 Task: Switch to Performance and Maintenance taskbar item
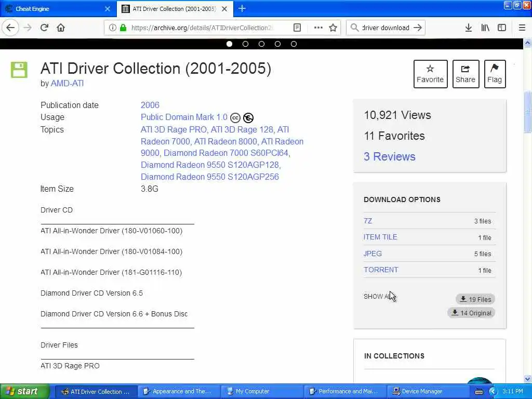(x=345, y=391)
